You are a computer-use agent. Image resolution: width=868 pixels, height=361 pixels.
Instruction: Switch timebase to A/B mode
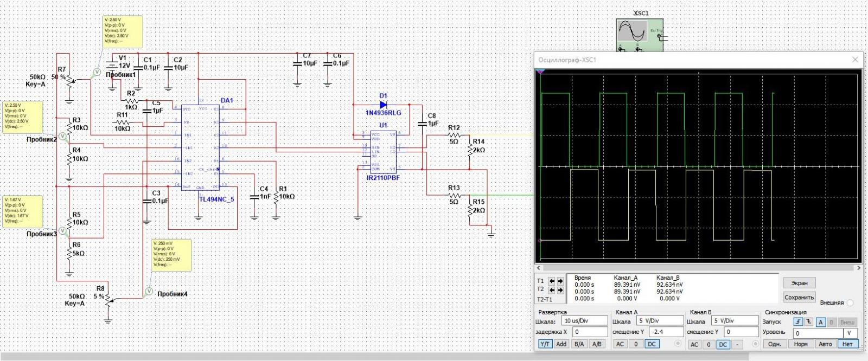tap(597, 344)
